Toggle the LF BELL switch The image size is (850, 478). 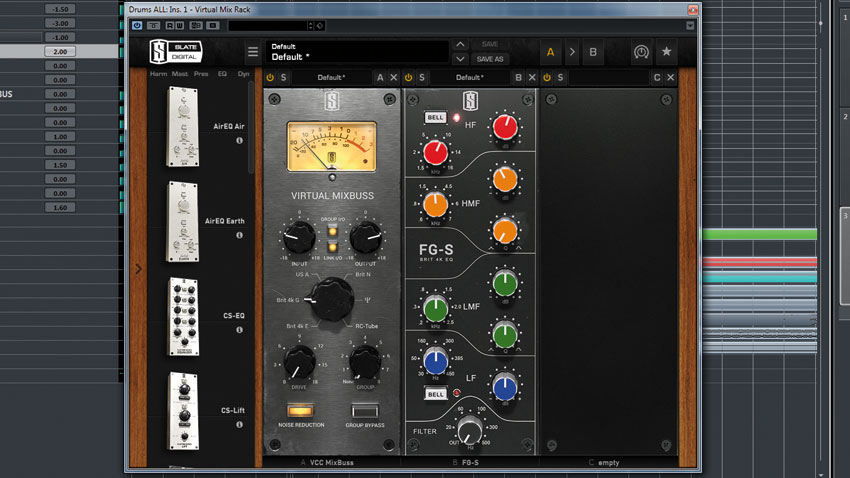click(435, 394)
